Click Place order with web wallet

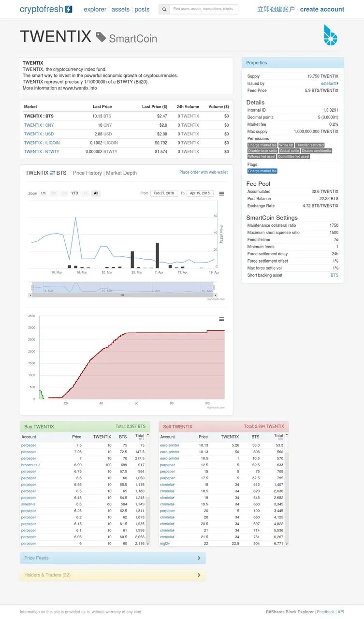[204, 172]
